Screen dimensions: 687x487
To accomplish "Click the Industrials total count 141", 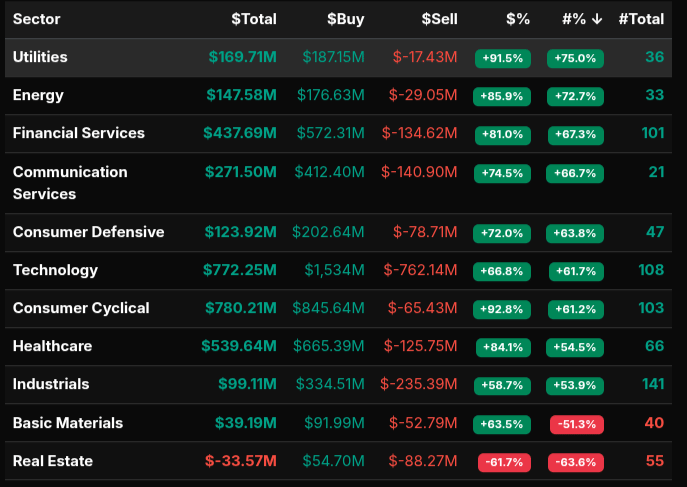I will (651, 384).
